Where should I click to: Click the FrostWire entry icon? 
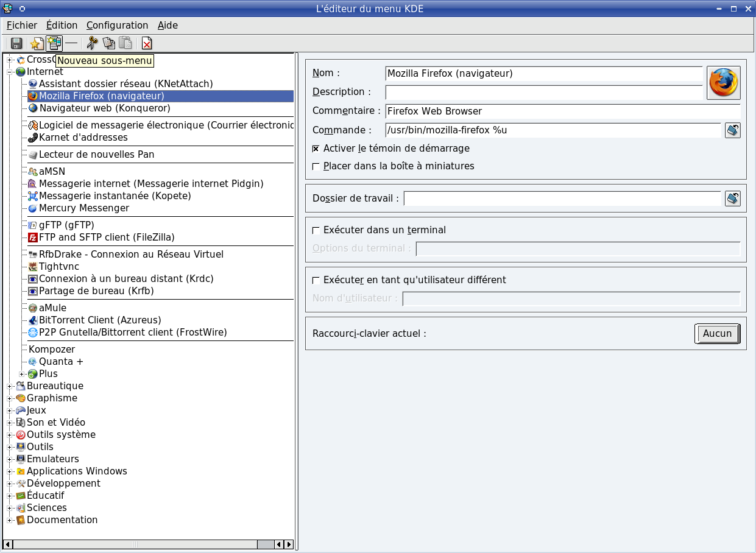click(33, 332)
